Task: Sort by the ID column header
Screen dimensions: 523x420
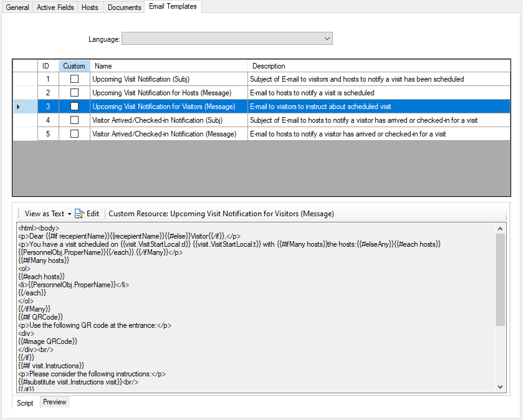Action: [x=48, y=66]
